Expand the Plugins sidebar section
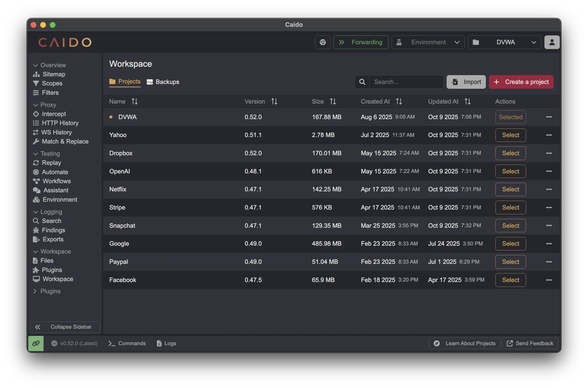Image resolution: width=588 pixels, height=388 pixels. click(x=46, y=291)
